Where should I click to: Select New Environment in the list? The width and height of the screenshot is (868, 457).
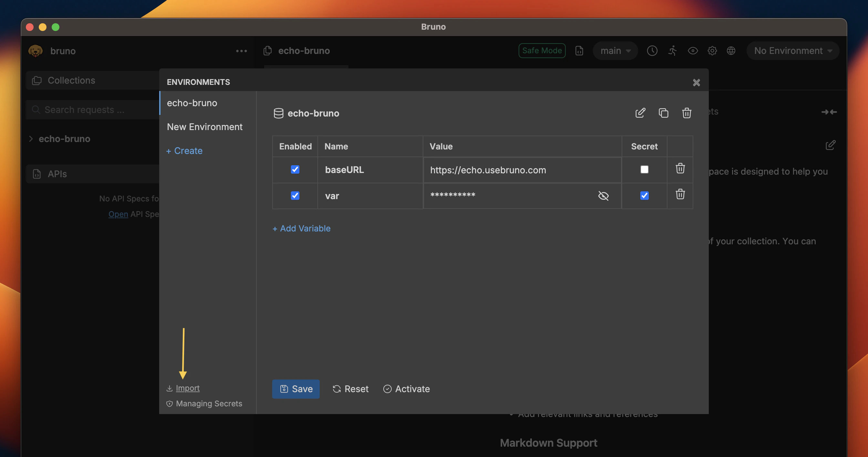pyautogui.click(x=204, y=127)
